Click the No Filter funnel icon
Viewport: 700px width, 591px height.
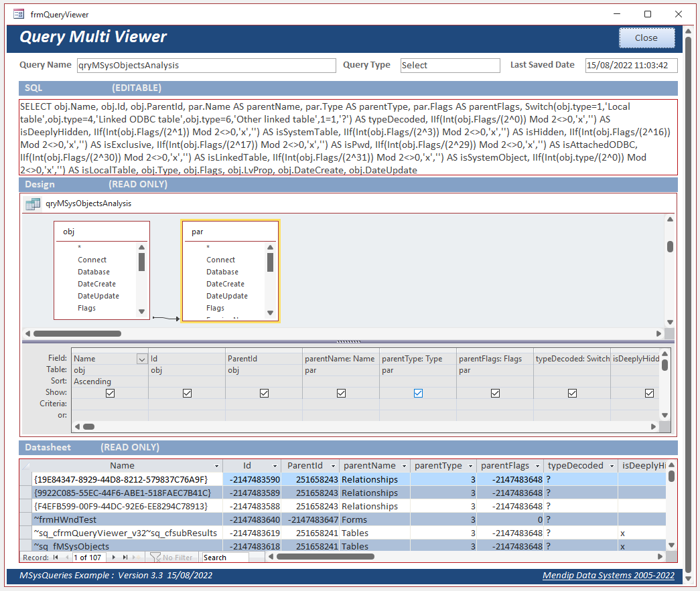click(x=155, y=557)
